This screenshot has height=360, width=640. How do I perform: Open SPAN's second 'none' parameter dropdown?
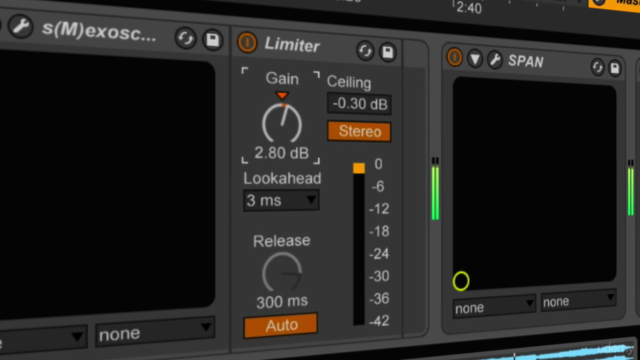tap(578, 301)
